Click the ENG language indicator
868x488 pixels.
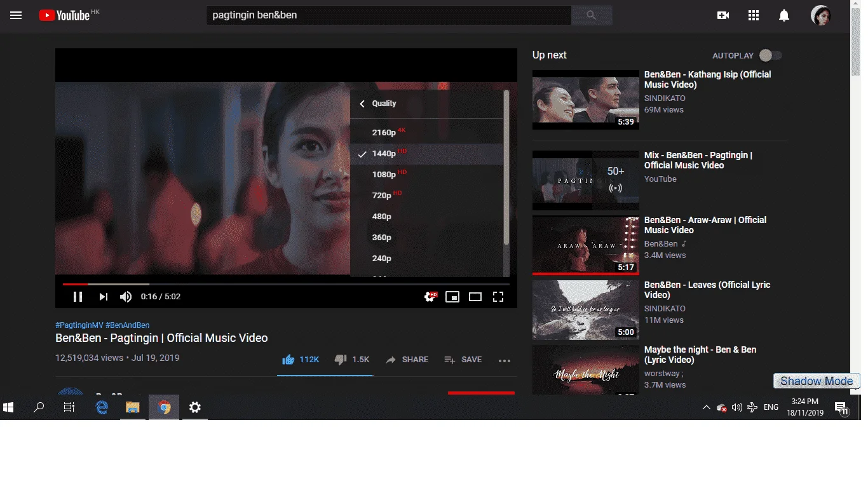coord(771,407)
